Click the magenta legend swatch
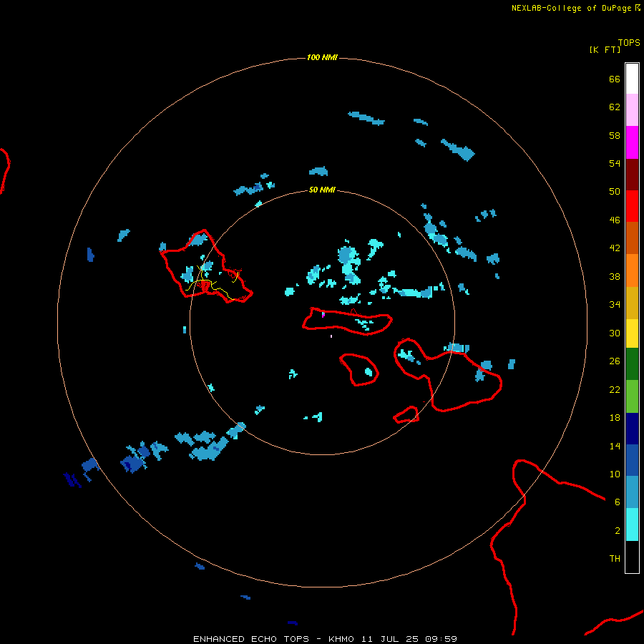The image size is (644, 644). click(x=632, y=142)
